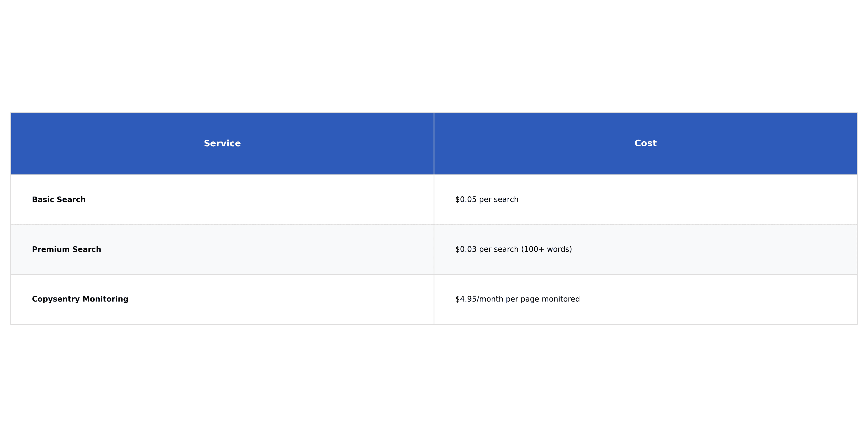868x437 pixels.
Task: Click the $4.95/month per page monitored text
Action: tap(517, 299)
